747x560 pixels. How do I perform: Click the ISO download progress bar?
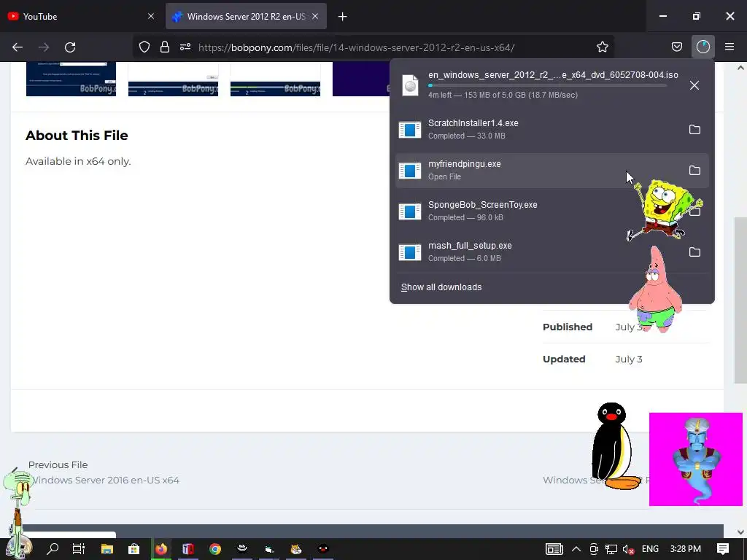click(547, 86)
